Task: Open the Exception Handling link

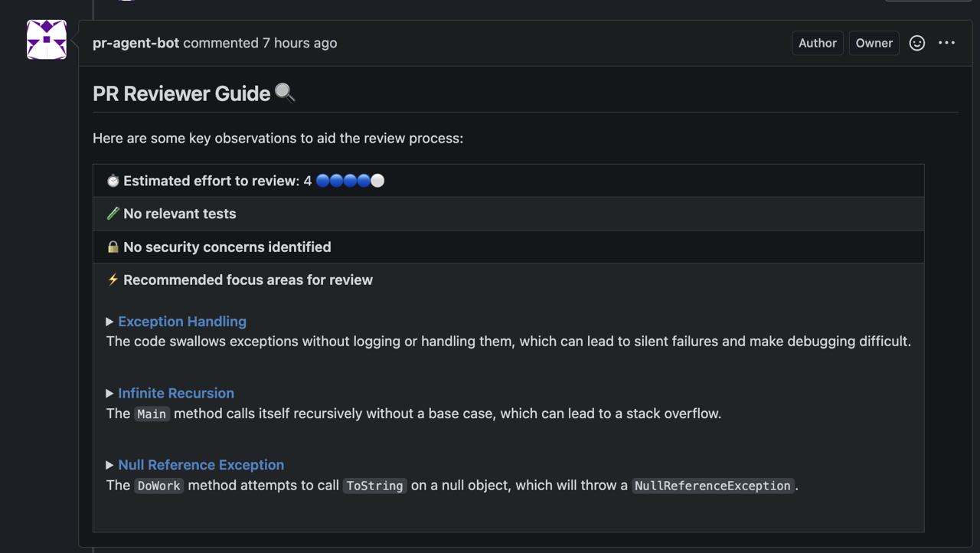Action: (182, 322)
